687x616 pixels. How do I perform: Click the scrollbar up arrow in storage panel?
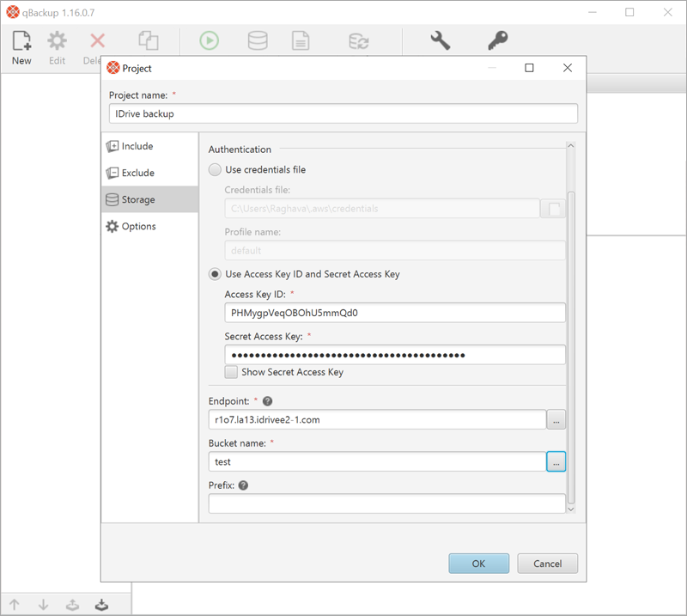pos(571,145)
